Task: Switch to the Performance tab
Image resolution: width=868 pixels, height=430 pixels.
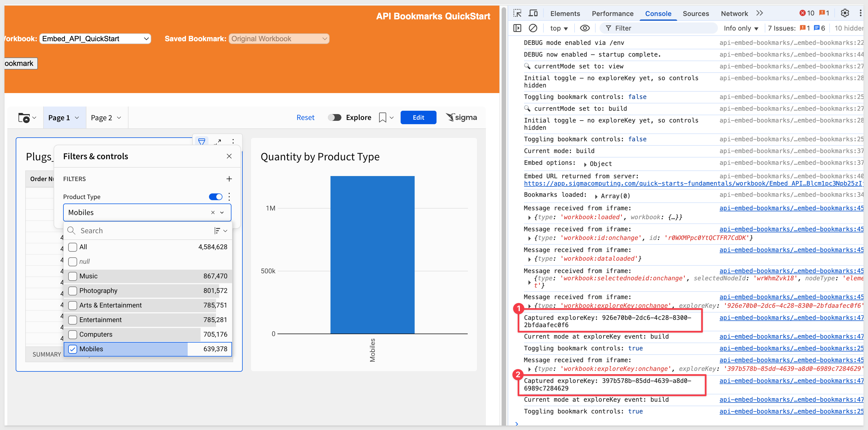Action: (613, 13)
